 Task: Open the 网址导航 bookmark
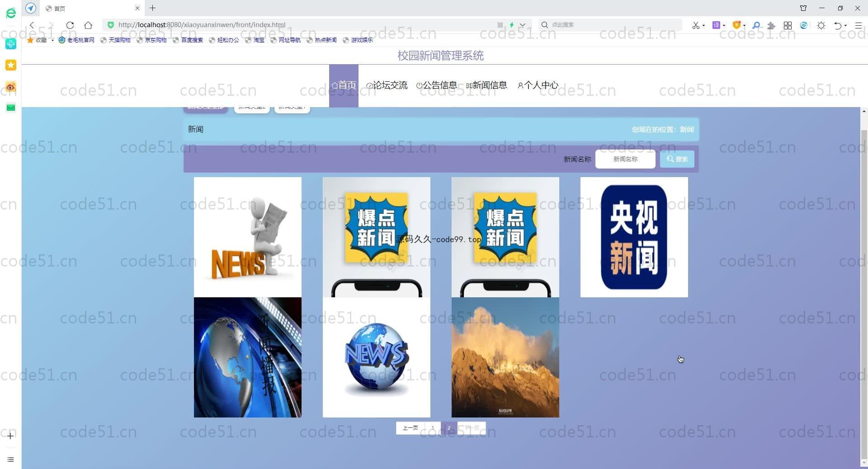click(285, 40)
